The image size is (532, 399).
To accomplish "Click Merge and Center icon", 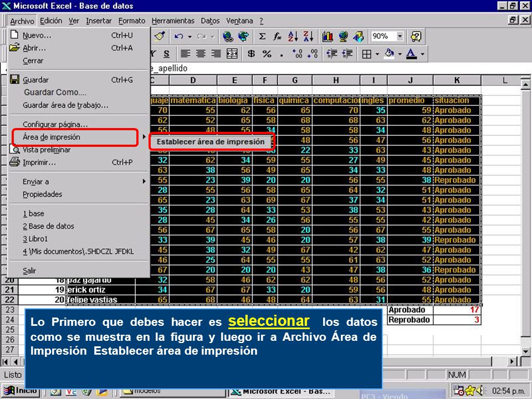I will coord(232,54).
